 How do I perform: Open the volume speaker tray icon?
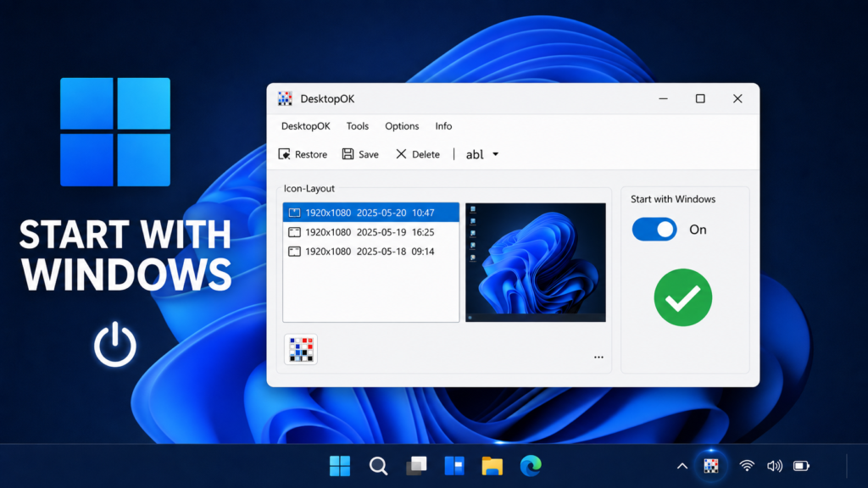(x=775, y=466)
